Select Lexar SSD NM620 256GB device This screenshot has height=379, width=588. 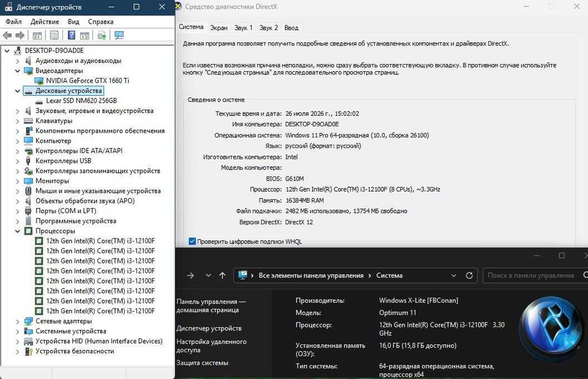(x=81, y=101)
